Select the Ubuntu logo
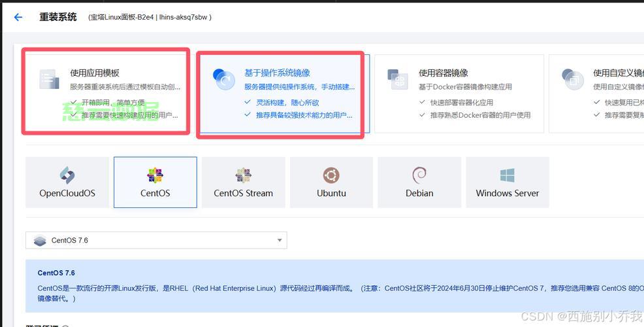The height and width of the screenshot is (327, 644). [331, 175]
